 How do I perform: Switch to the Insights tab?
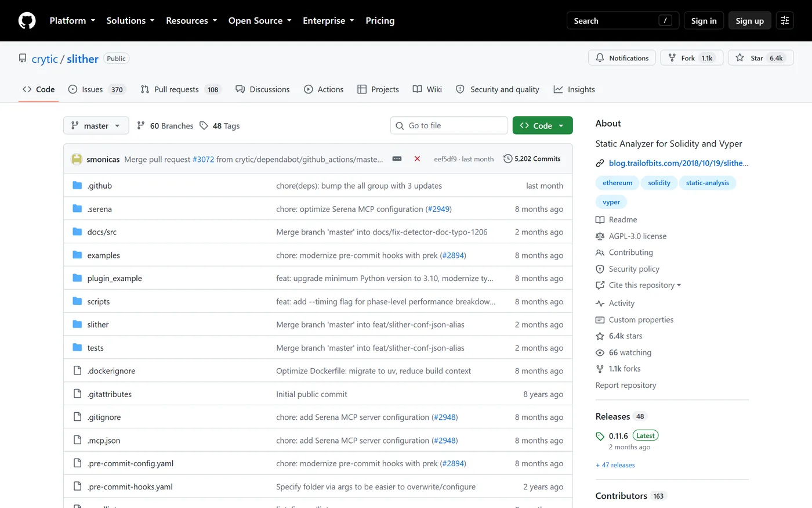pyautogui.click(x=574, y=89)
